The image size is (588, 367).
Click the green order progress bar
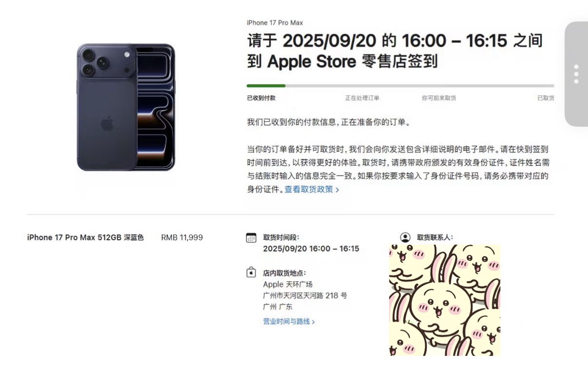click(266, 86)
